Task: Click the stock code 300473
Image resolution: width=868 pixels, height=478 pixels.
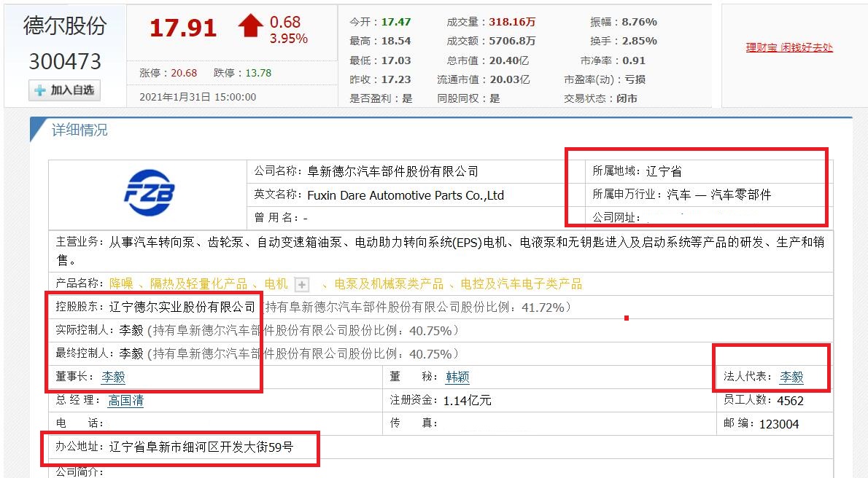Action: pyautogui.click(x=65, y=61)
